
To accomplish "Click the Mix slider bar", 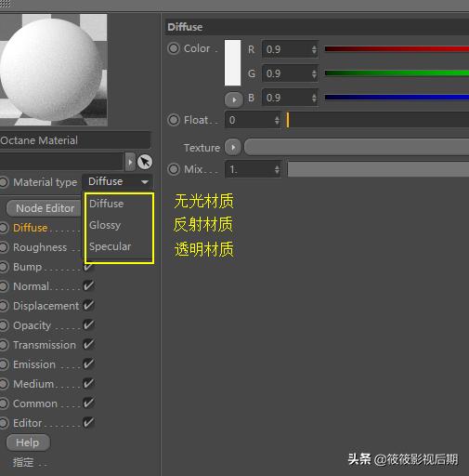I will tap(378, 169).
